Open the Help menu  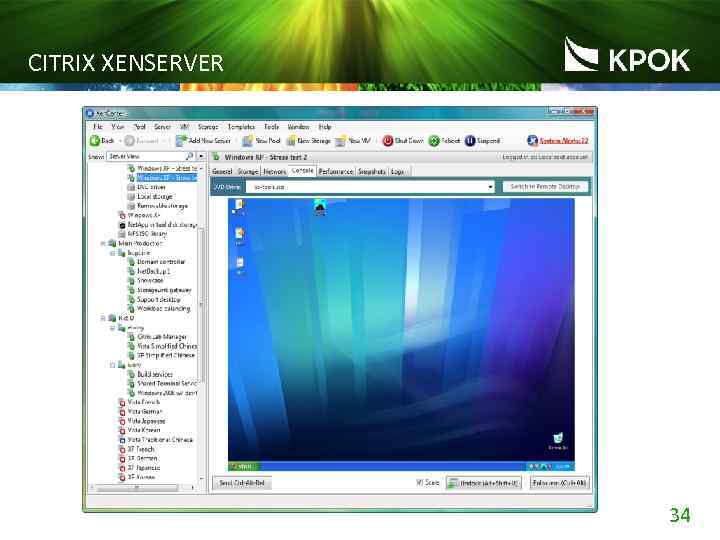click(x=325, y=127)
